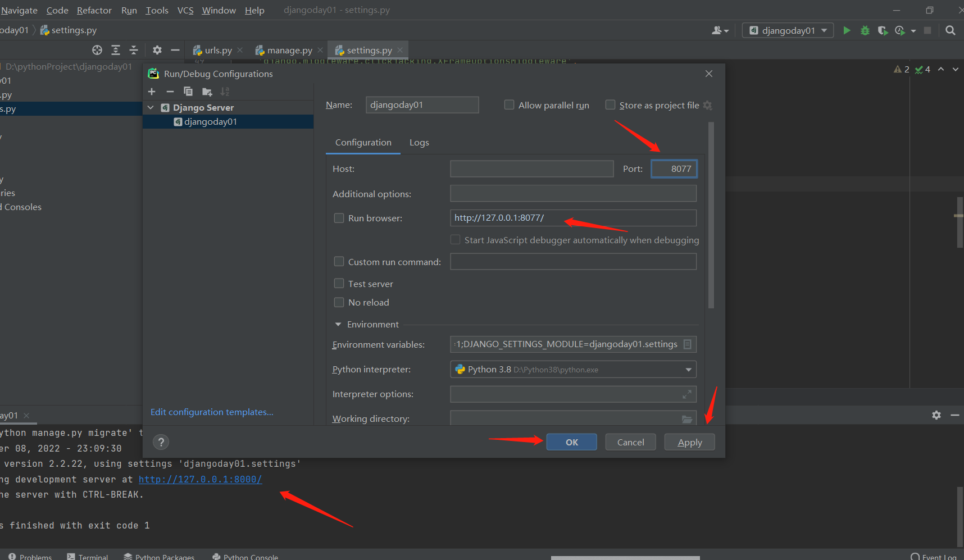
Task: Collapse the Environment section
Action: click(338, 325)
